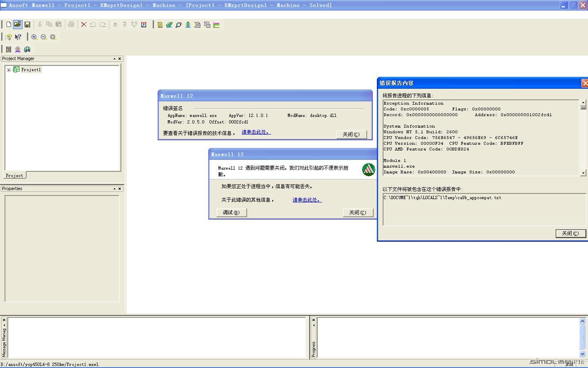
Task: Click the Progress pane scrollbar up arrow
Action: pyautogui.click(x=583, y=321)
